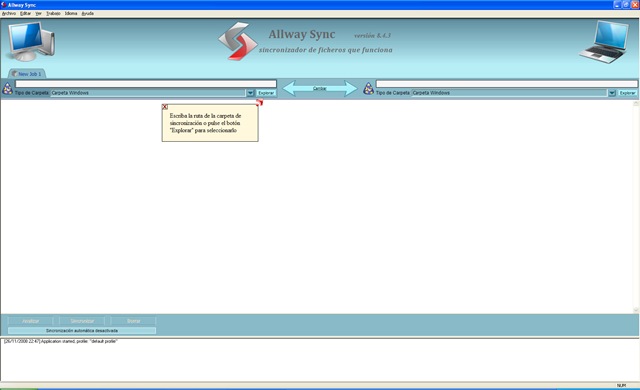Open the Archivo menu
Viewport: 640px width, 390px height.
(x=9, y=13)
